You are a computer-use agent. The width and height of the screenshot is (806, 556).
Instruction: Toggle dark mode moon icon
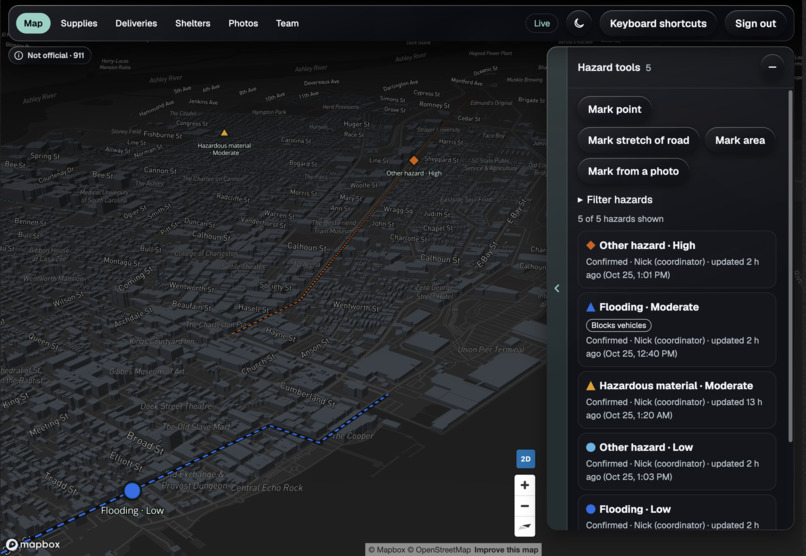click(x=579, y=23)
